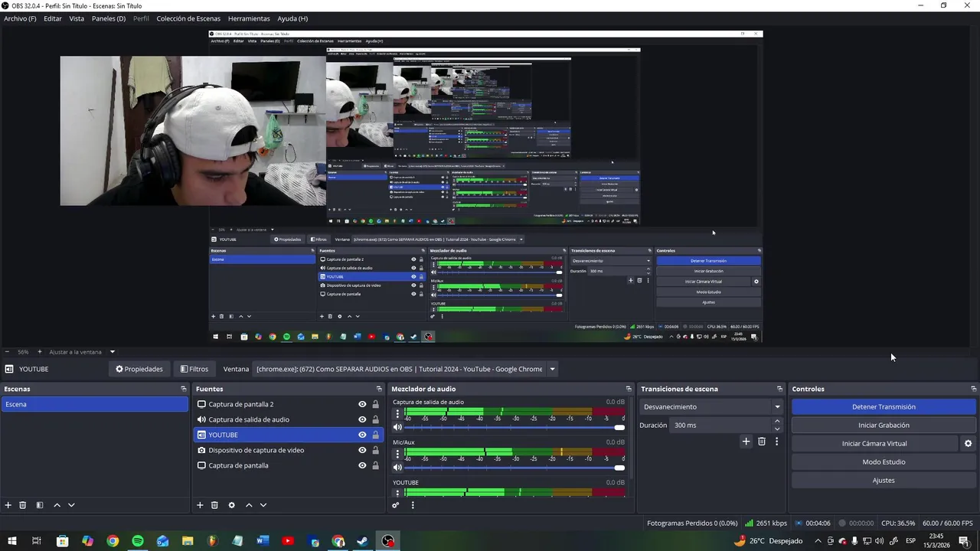Click Iniciar Cámara Virtual button
The image size is (980, 551).
[x=874, y=444]
